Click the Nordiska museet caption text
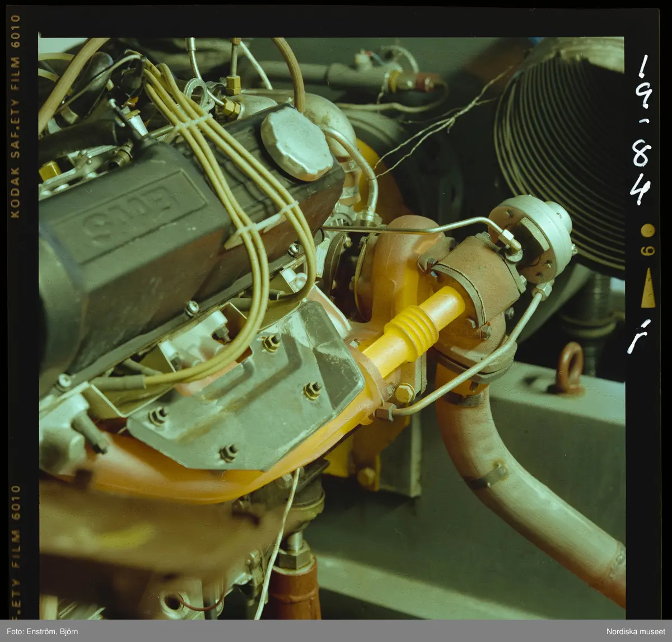The image size is (672, 642). [636, 632]
